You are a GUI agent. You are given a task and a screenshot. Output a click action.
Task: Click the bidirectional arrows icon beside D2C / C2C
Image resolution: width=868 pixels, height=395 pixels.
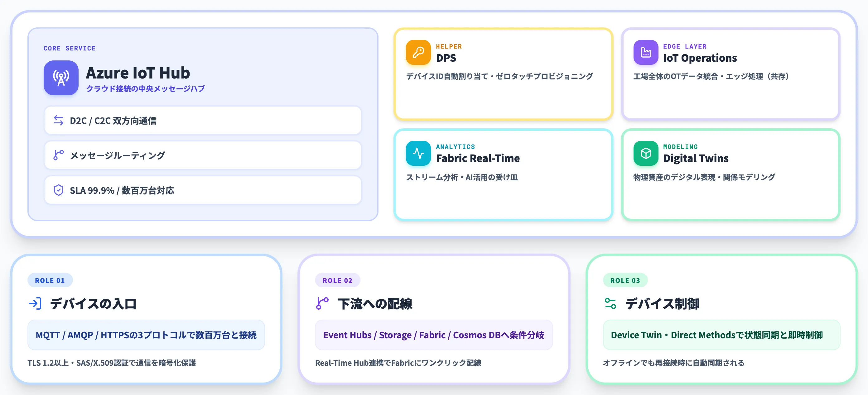click(x=59, y=121)
